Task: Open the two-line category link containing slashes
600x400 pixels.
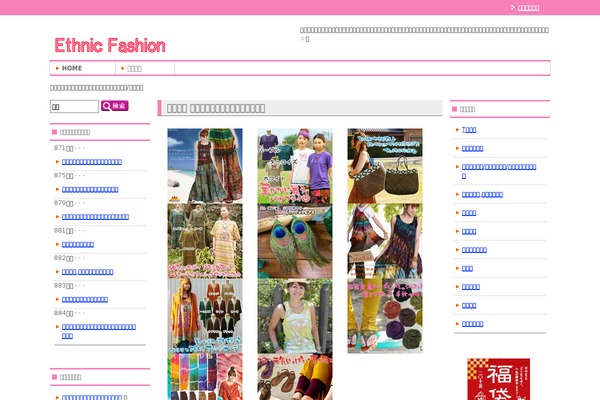Action: [x=499, y=171]
